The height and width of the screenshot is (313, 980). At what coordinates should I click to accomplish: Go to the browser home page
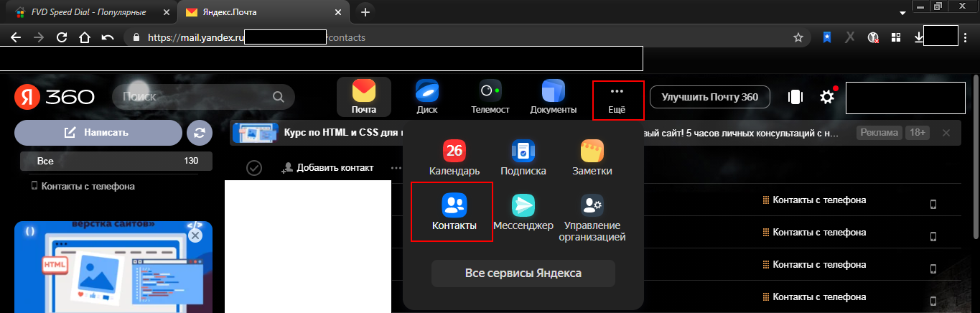84,37
